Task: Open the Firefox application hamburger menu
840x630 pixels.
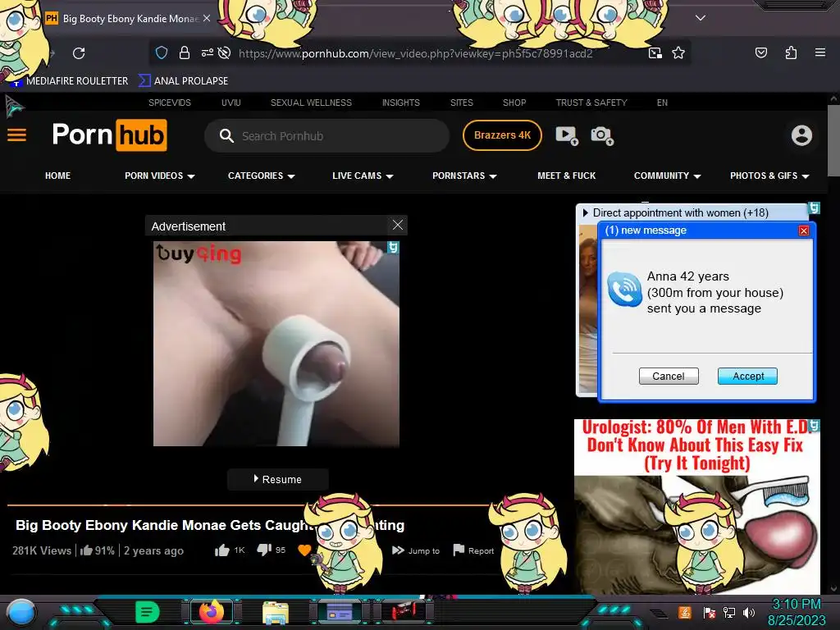Action: (819, 52)
